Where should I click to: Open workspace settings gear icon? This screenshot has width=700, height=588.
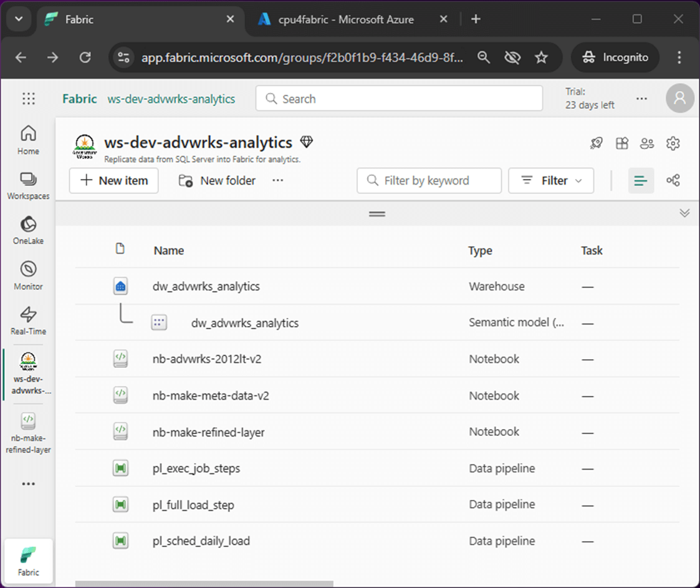coord(673,143)
